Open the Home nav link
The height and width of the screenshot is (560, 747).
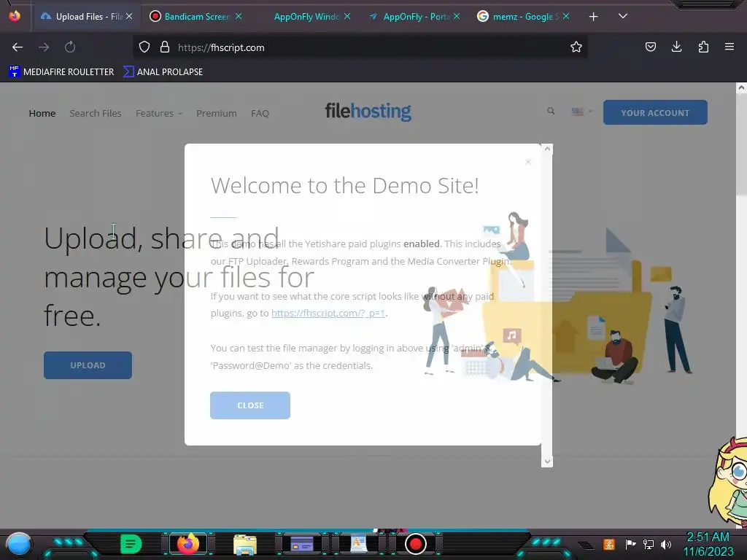(x=42, y=113)
